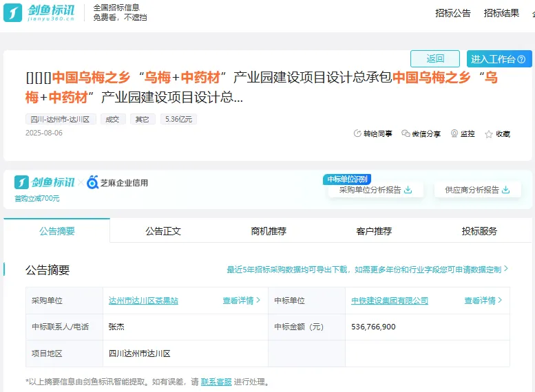This screenshot has height=392, width=535.
Task: Click the 芝麻企业信用 logo
Action: 117,183
